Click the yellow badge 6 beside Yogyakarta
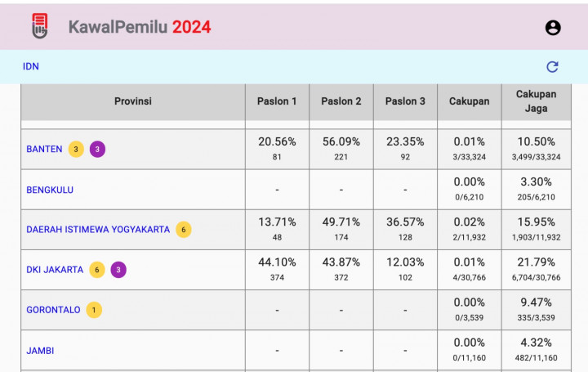Image resolution: width=588 pixels, height=372 pixels. pyautogui.click(x=184, y=230)
